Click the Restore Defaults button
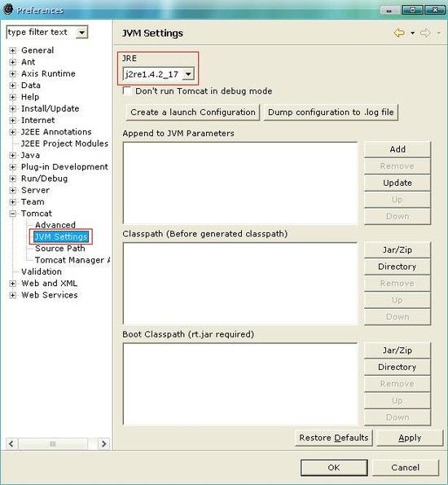The image size is (448, 485). pyautogui.click(x=334, y=438)
